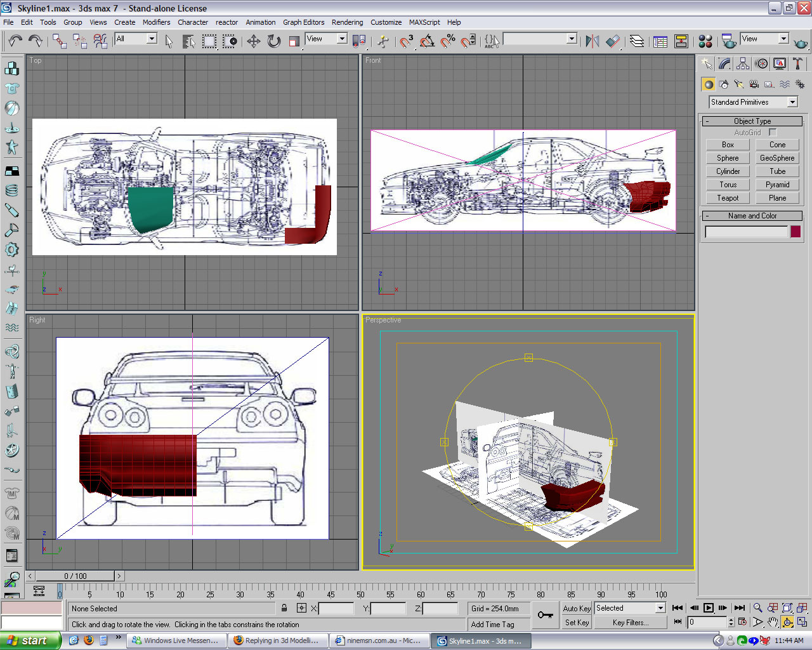Select the Lights category icon
This screenshot has width=812, height=650.
tap(739, 84)
